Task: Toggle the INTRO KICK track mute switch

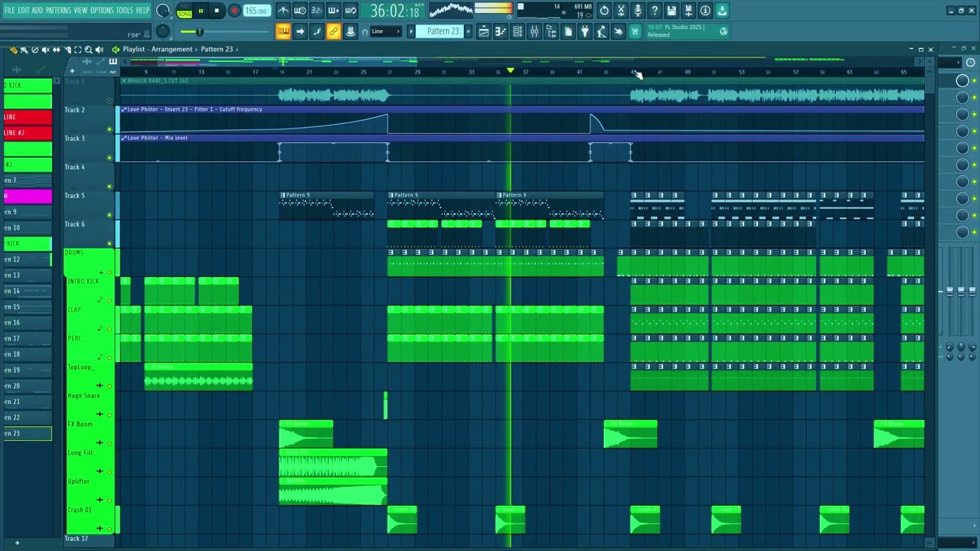Action: (x=109, y=301)
